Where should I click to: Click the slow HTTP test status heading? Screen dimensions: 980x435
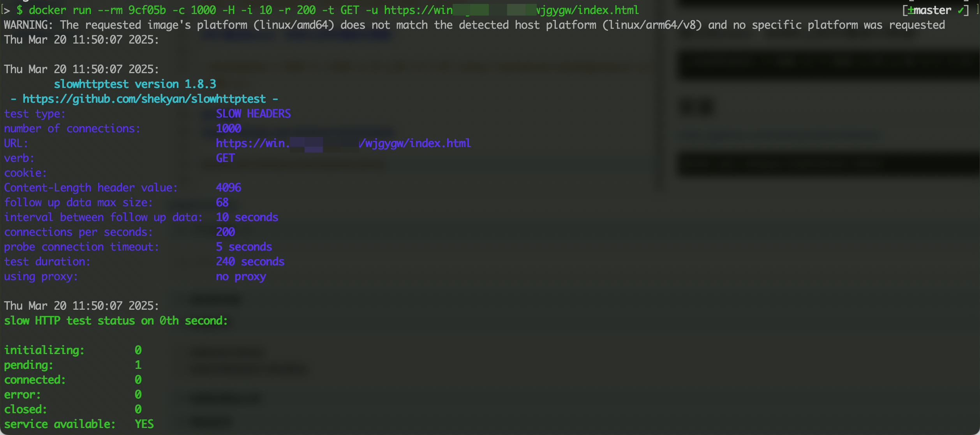click(116, 321)
